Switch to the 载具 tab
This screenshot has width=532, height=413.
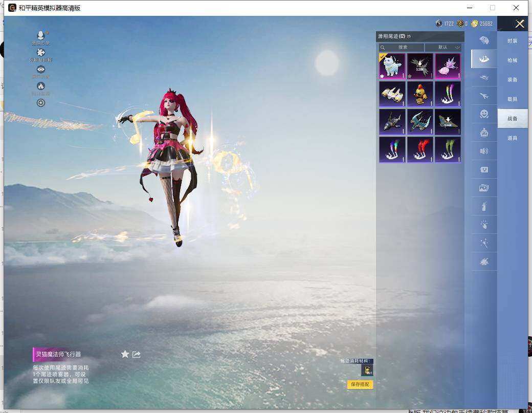pos(513,99)
